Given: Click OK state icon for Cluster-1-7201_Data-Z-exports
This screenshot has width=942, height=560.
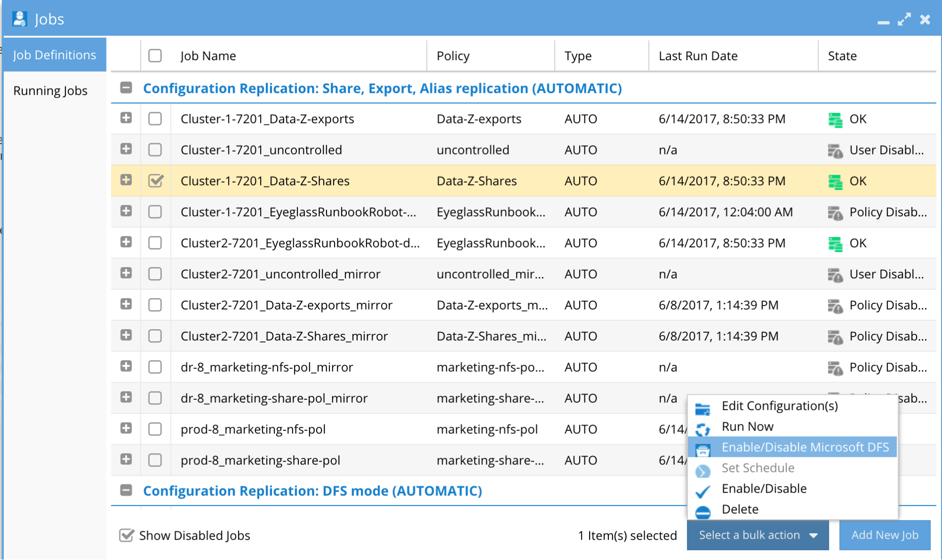Looking at the screenshot, I should click(835, 120).
